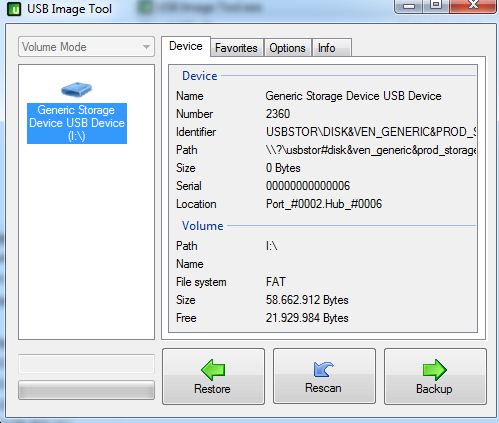Click the green Backup arrow icon
The width and height of the screenshot is (499, 423).
[x=435, y=370]
